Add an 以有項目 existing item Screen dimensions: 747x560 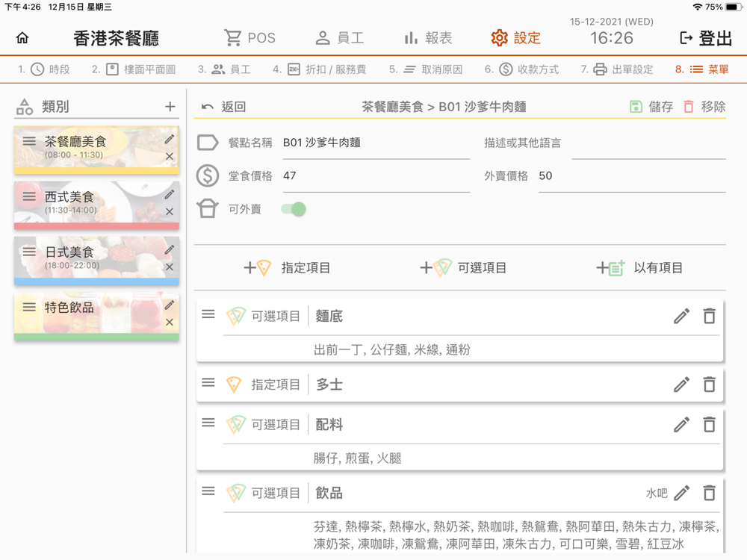(639, 267)
